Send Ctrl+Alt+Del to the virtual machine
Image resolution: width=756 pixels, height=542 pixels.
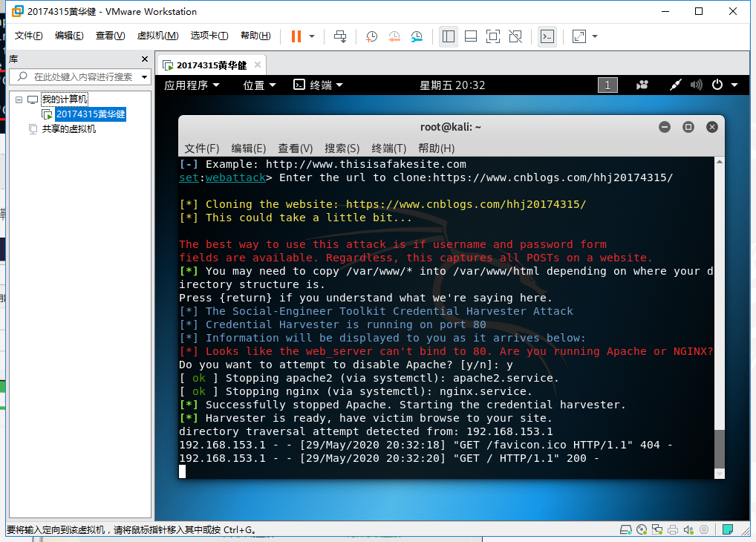click(x=340, y=36)
